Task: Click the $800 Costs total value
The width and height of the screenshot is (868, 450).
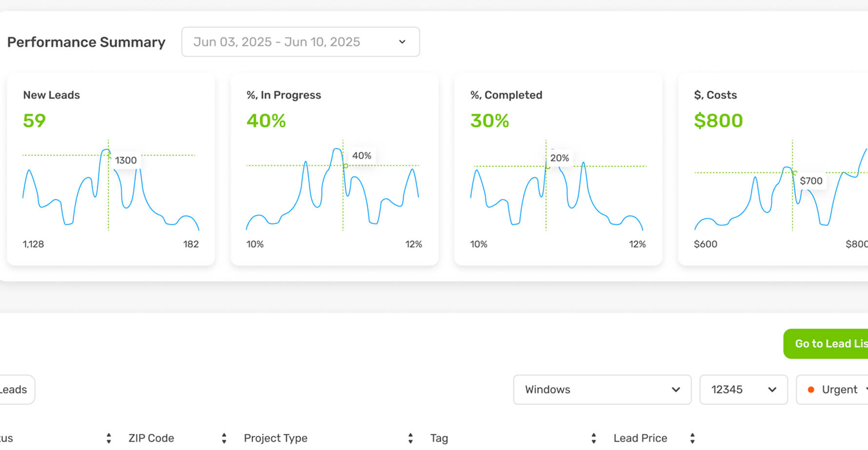Action: (718, 121)
